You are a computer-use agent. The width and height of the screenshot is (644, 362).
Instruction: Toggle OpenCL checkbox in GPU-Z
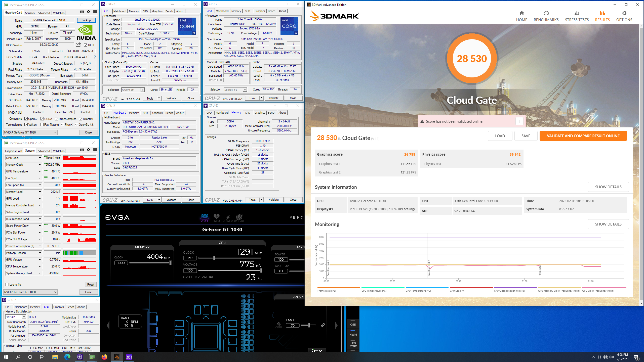[x=26, y=119]
